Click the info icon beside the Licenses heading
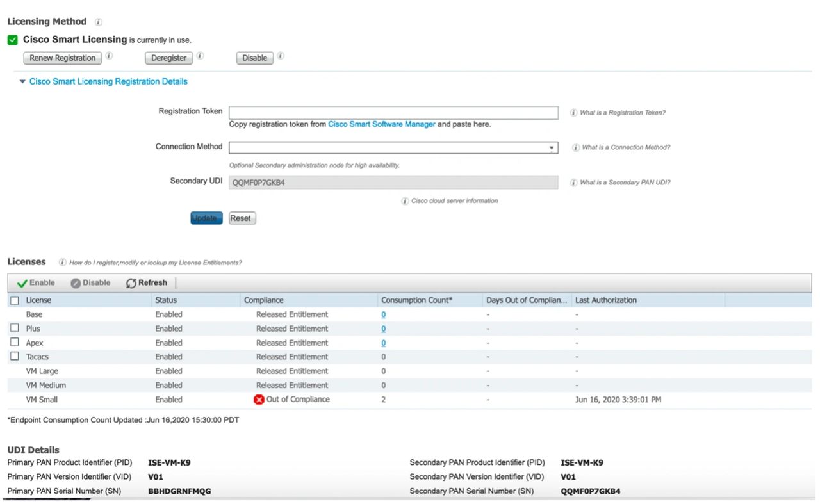Viewport: 820px width, 504px height. tap(62, 261)
